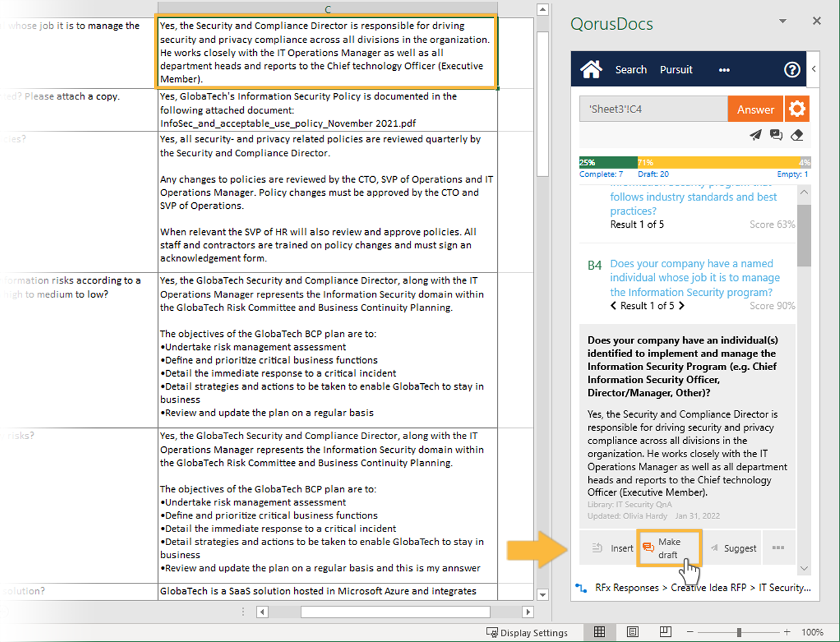This screenshot has width=840, height=642.
Task: Open the help question mark icon
Action: click(x=792, y=70)
